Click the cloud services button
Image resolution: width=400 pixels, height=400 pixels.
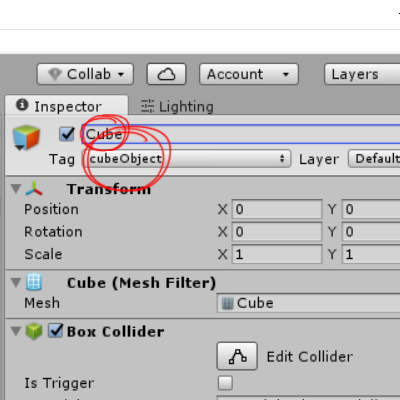[166, 74]
